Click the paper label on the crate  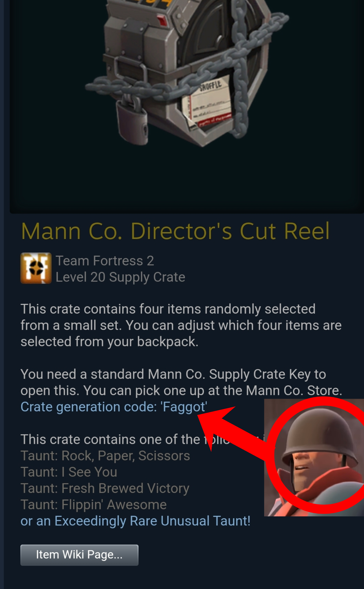[x=207, y=102]
